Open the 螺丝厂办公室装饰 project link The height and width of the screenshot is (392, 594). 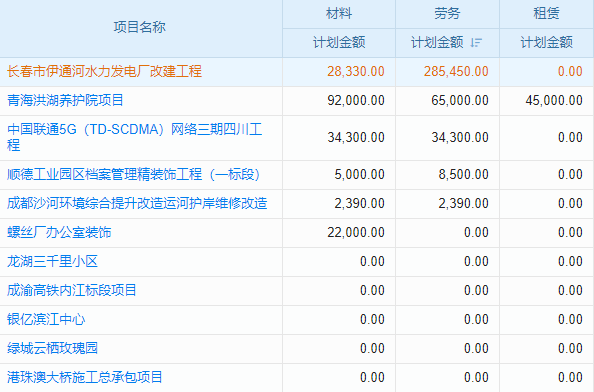point(59,232)
